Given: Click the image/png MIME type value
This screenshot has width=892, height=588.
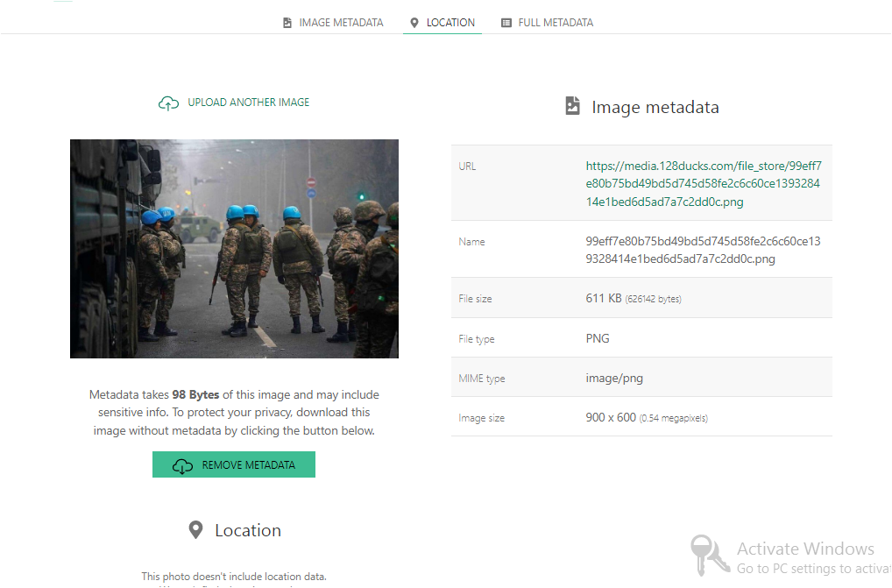Looking at the screenshot, I should (x=614, y=379).
